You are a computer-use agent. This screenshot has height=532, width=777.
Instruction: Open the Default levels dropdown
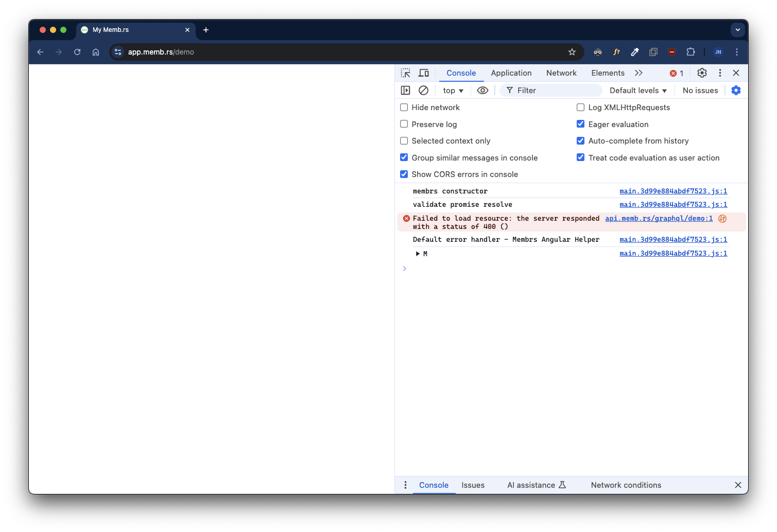638,91
